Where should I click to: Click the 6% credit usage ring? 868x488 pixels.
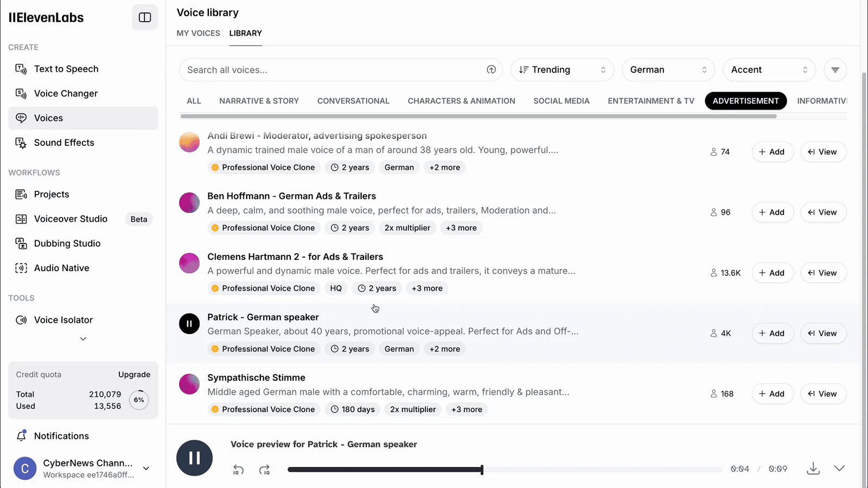(x=139, y=400)
